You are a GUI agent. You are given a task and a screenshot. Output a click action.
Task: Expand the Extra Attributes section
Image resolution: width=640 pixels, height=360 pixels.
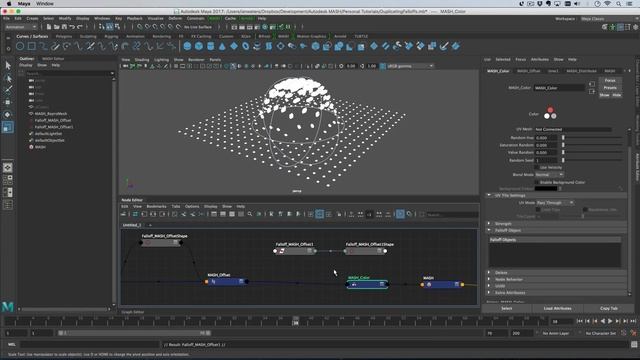(489, 293)
